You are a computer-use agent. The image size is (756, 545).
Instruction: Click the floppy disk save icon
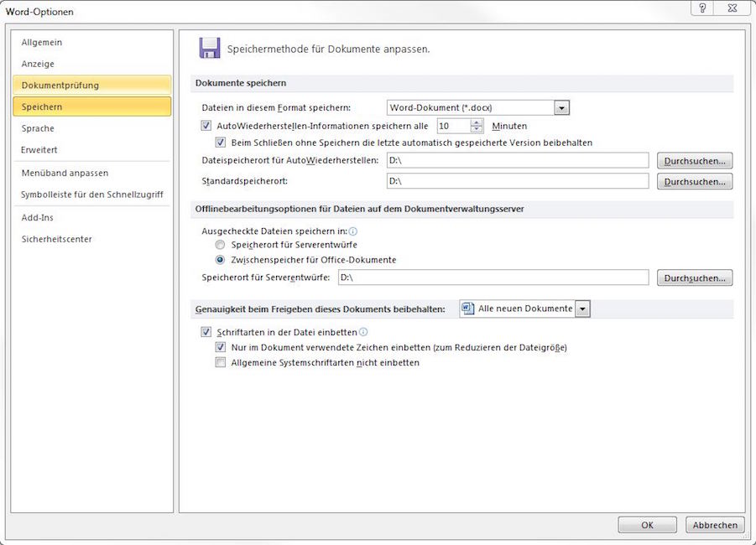pos(210,48)
